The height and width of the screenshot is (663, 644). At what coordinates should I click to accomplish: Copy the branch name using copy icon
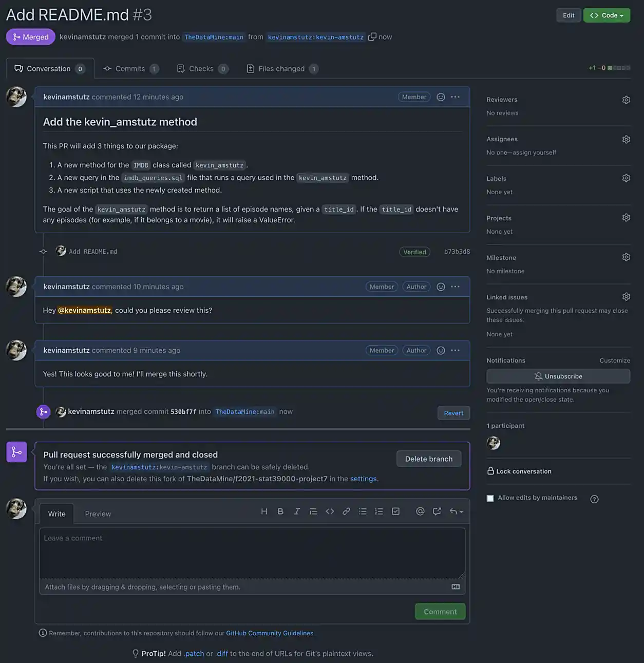tap(372, 36)
